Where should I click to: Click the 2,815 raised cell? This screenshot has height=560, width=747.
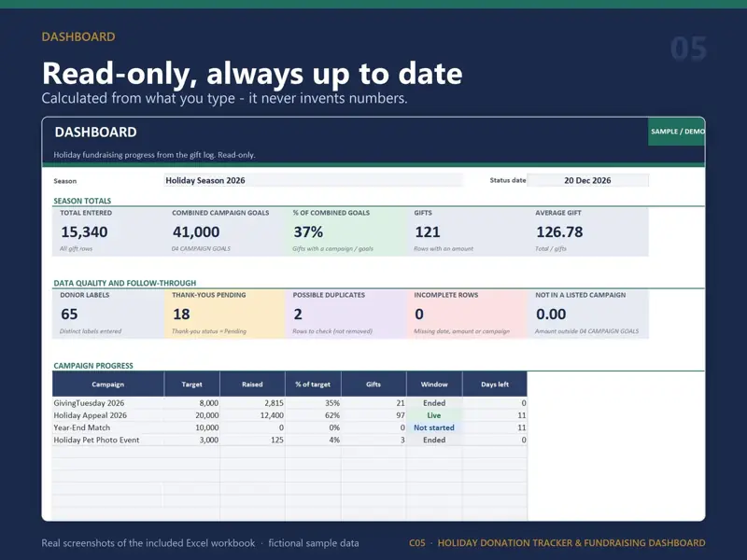tap(252, 403)
